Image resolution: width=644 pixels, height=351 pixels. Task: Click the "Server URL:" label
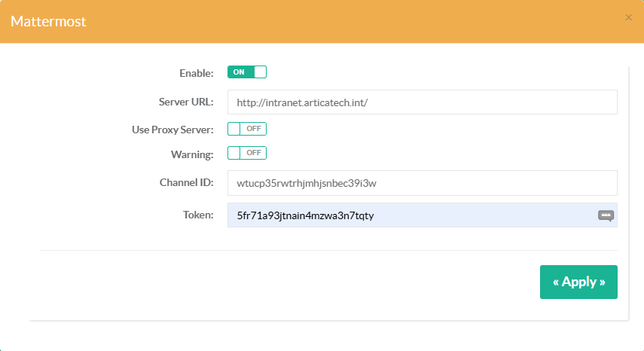[x=186, y=102]
